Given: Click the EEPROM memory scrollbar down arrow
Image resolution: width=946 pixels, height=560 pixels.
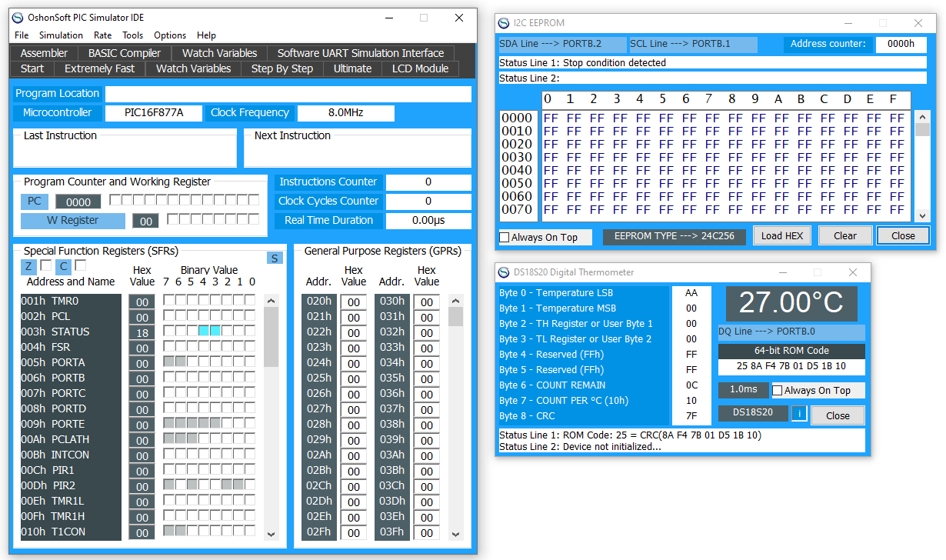Looking at the screenshot, I should [922, 215].
